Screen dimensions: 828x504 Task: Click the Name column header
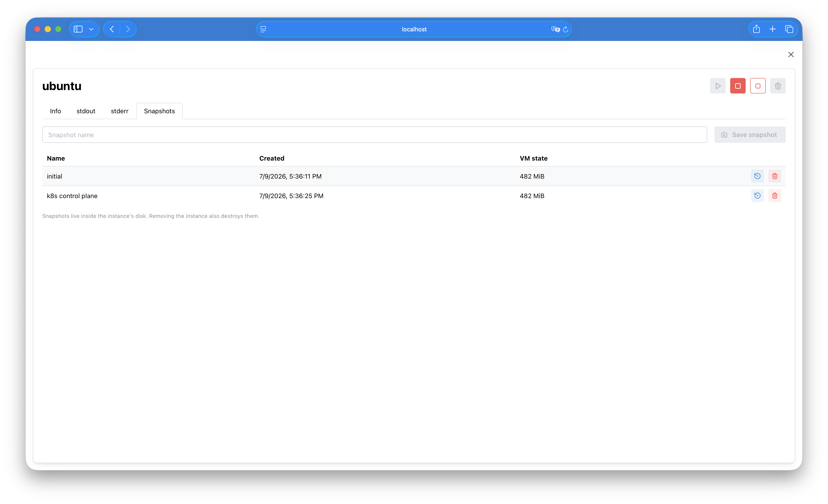click(x=56, y=158)
